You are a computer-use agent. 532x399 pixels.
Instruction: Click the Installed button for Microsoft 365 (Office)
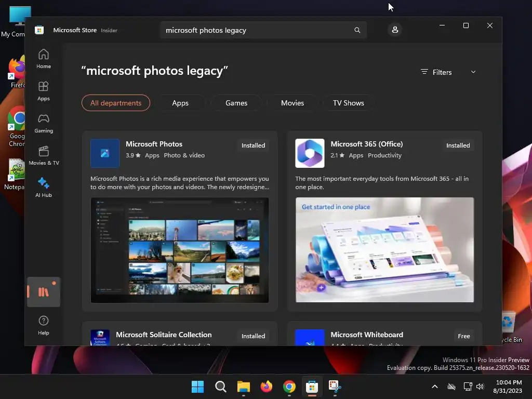(x=458, y=145)
